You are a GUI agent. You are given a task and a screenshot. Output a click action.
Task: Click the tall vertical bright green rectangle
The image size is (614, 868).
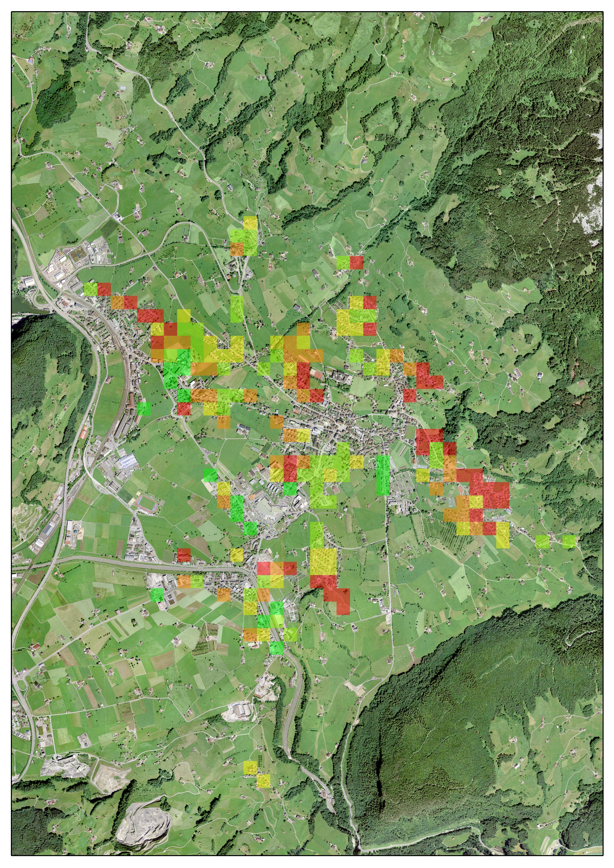tap(383, 475)
